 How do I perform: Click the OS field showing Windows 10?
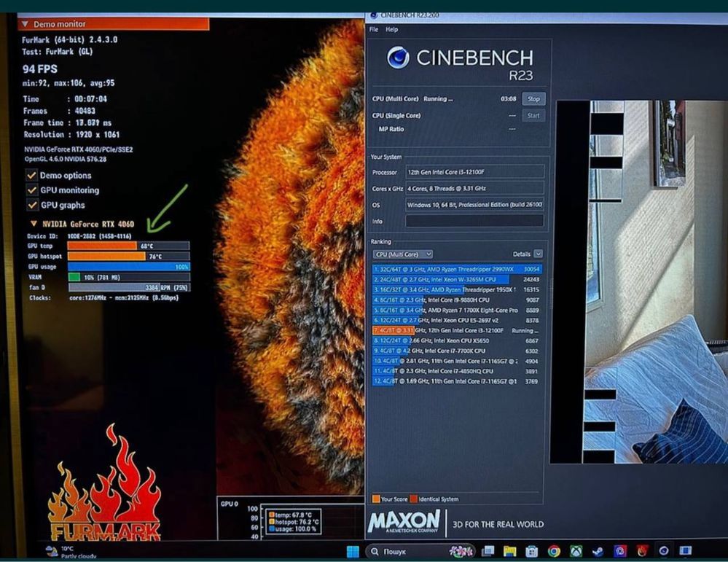click(x=474, y=205)
